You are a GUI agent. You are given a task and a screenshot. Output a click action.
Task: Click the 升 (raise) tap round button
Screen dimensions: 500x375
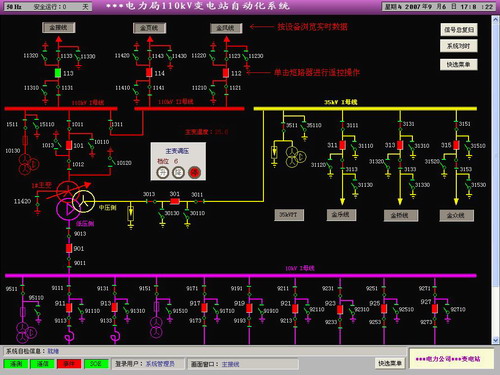(163, 172)
